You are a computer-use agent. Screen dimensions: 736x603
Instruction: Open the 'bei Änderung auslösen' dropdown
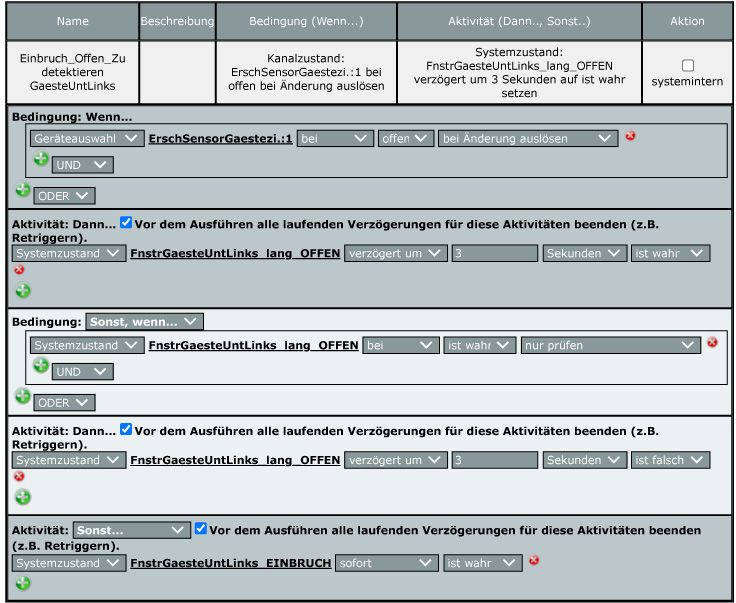(x=528, y=139)
